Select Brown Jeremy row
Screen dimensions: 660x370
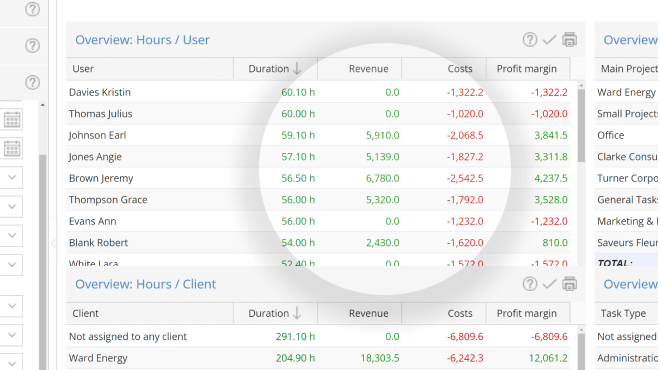click(318, 178)
